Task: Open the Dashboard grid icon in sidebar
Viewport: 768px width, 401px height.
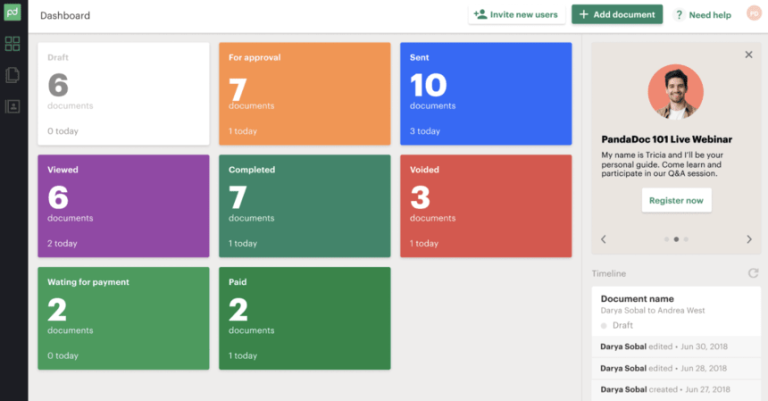Action: [13, 44]
